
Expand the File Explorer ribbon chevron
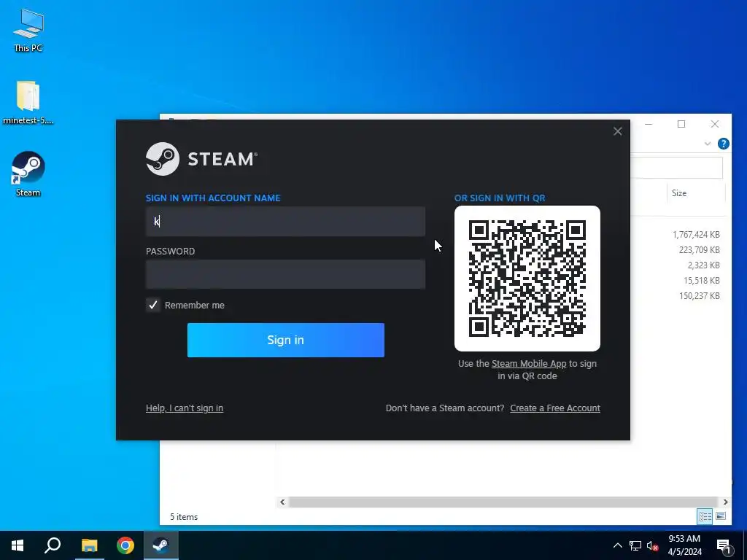708,144
